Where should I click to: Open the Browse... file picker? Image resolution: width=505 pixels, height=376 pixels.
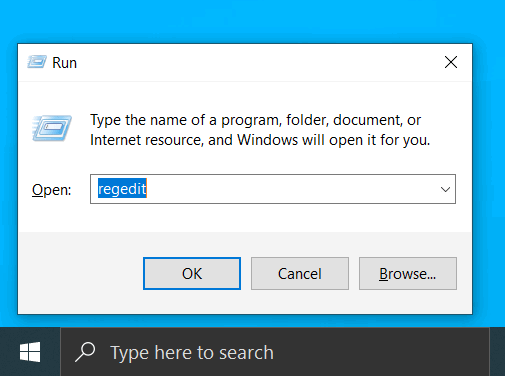click(x=408, y=273)
